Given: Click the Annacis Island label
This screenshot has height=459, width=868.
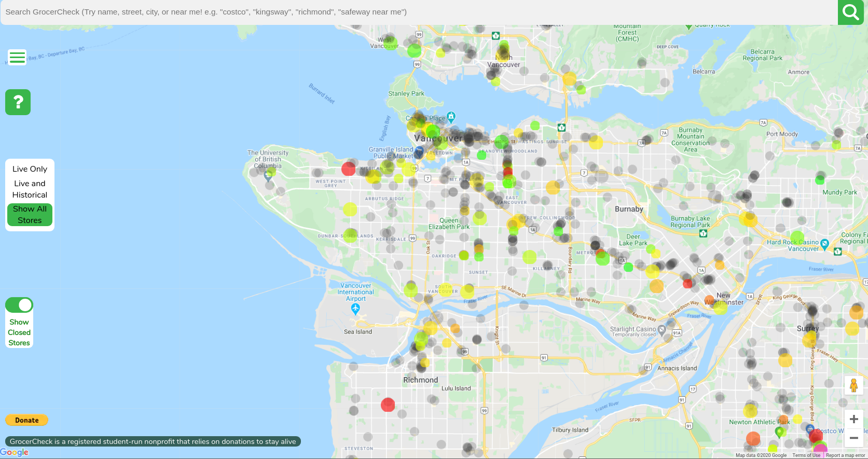Looking at the screenshot, I should pos(677,368).
